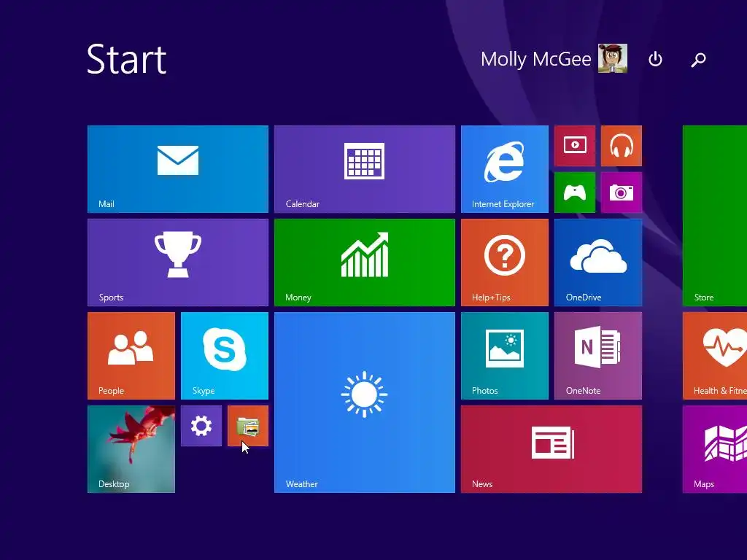Screen dimensions: 747x560
Task: Open the Weather tile
Action: coord(365,402)
